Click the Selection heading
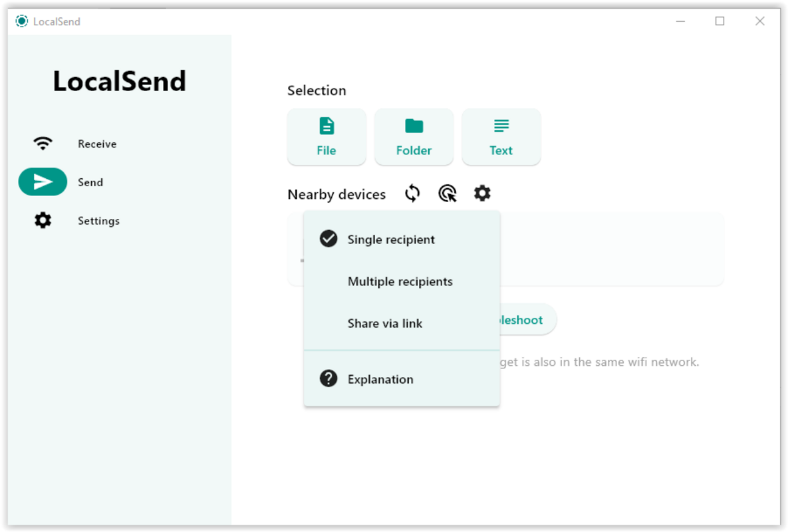 pos(317,90)
